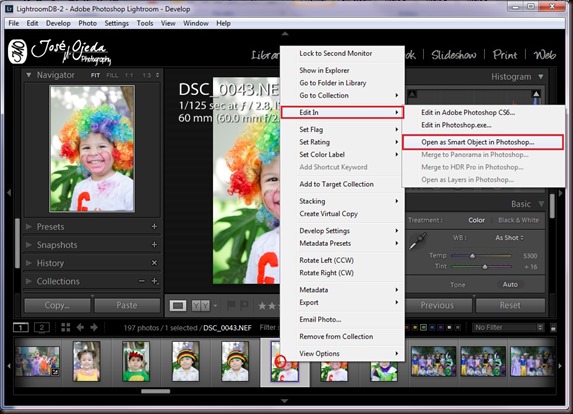573x414 pixels.
Task: Switch to the Print module
Action: (505, 55)
